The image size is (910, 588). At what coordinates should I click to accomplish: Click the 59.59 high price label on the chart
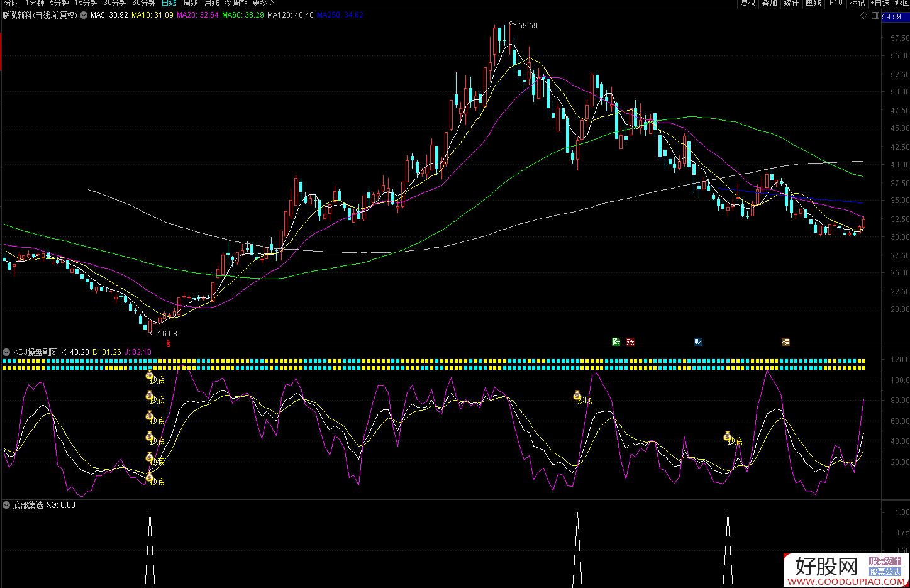528,26
